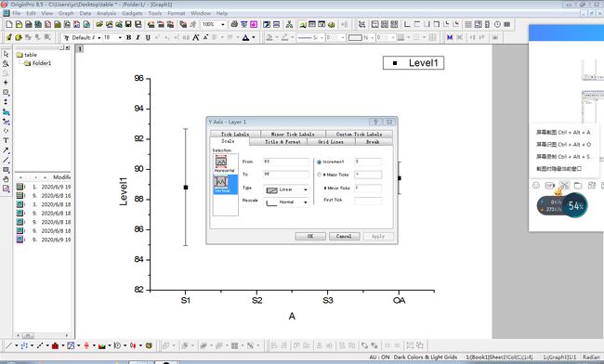Viewport: 604px width, 364px height.
Task: Click the folder icon in right panel
Action: pos(578,186)
